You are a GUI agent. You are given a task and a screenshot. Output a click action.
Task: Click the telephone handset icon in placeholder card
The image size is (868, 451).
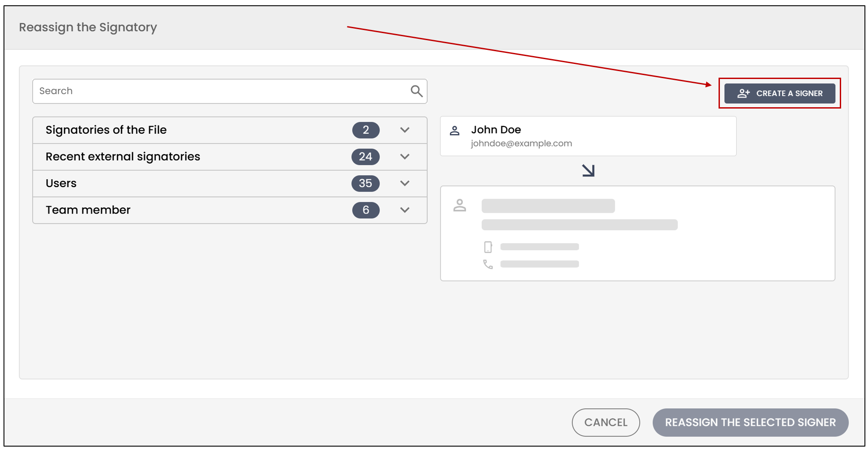click(488, 264)
